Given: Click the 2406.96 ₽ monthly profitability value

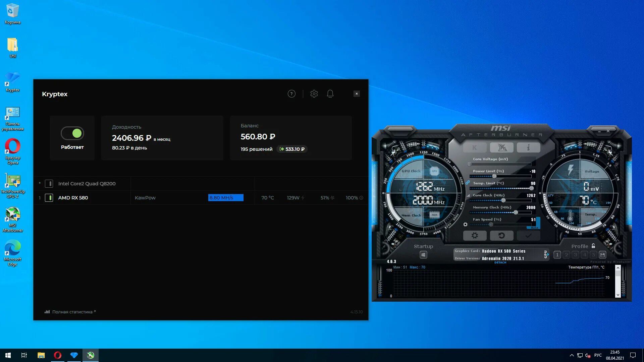Looking at the screenshot, I should pos(131,138).
